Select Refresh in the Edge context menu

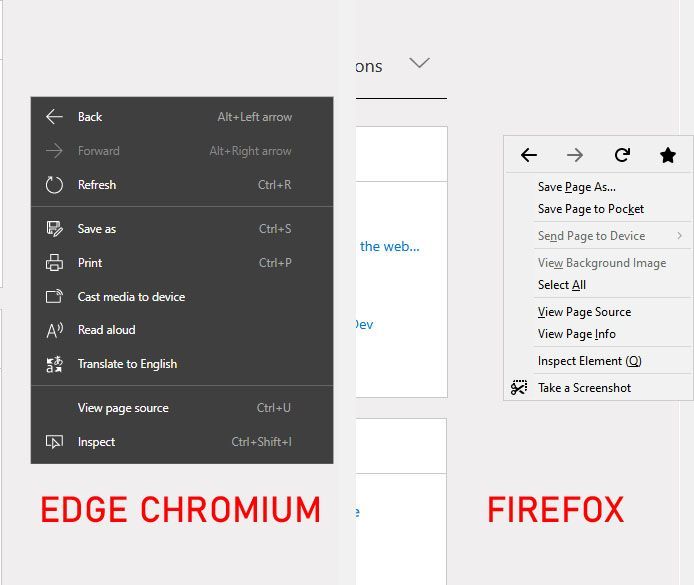[182, 185]
